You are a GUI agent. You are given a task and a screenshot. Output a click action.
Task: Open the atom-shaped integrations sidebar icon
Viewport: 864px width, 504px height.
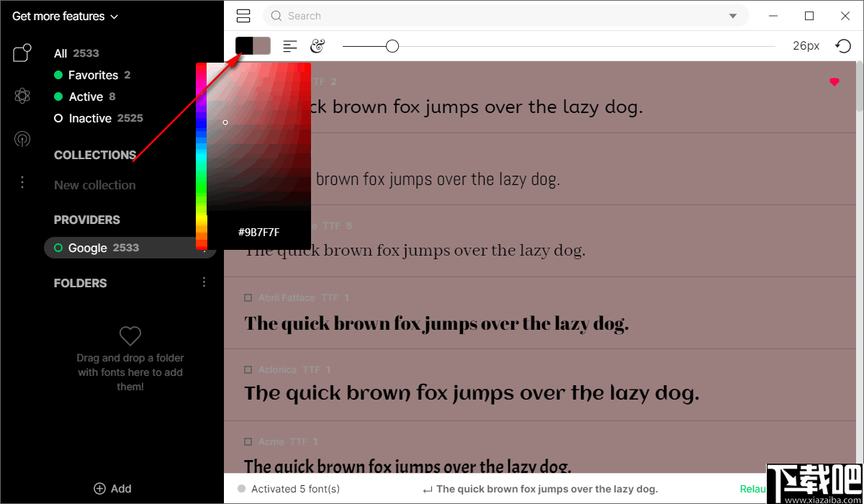[x=22, y=96]
